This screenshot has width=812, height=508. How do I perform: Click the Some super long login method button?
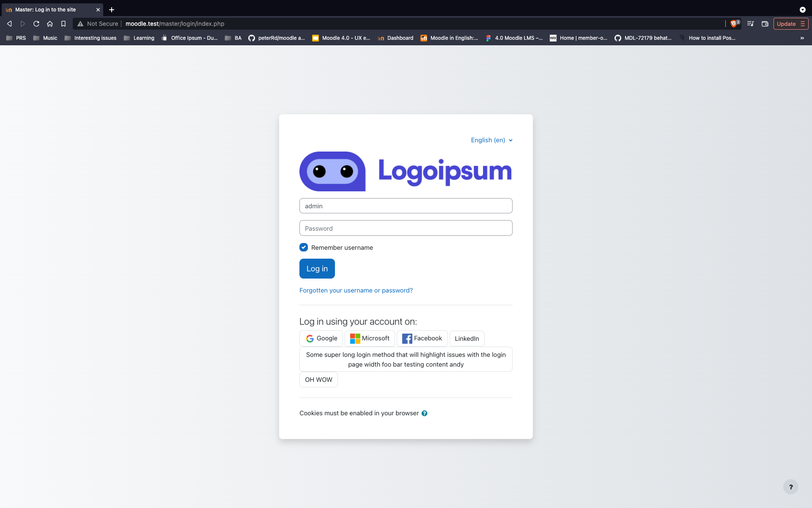[x=406, y=359]
